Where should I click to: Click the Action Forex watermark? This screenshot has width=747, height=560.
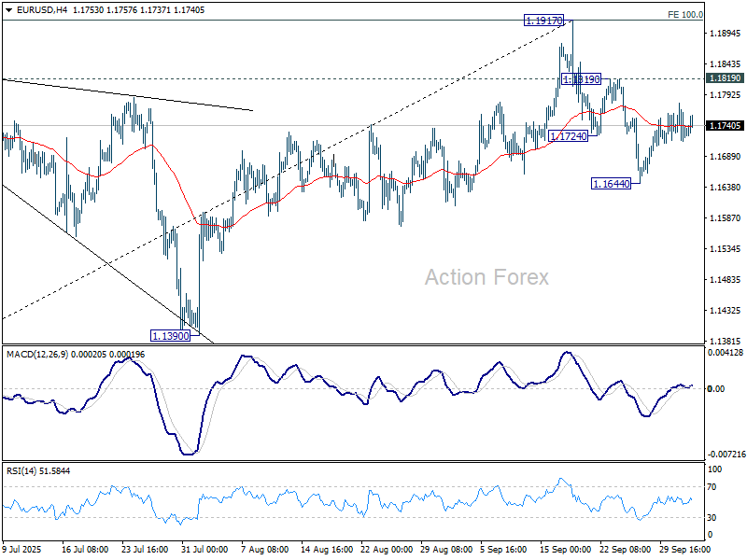coord(486,277)
